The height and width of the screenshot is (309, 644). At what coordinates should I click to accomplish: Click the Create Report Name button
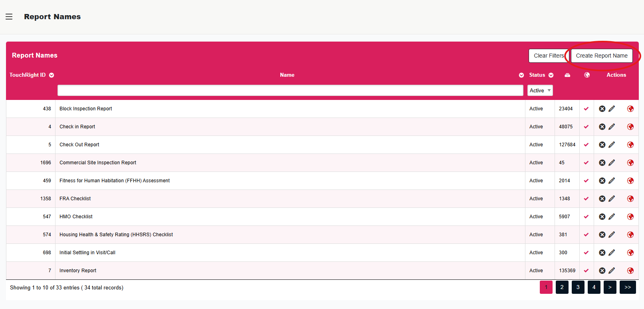tap(602, 56)
